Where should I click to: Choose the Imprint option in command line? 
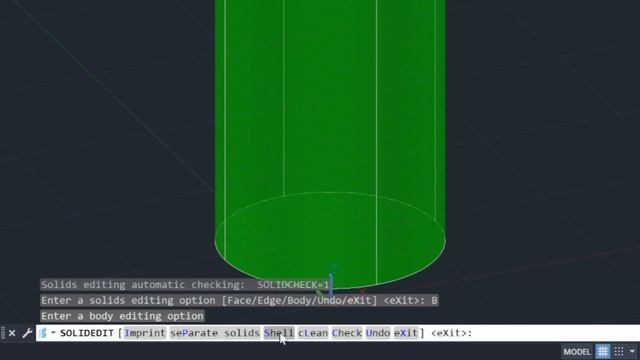pos(145,333)
